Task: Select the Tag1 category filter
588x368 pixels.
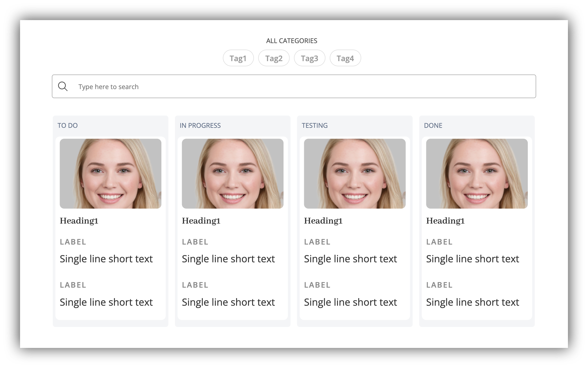Action: point(238,58)
